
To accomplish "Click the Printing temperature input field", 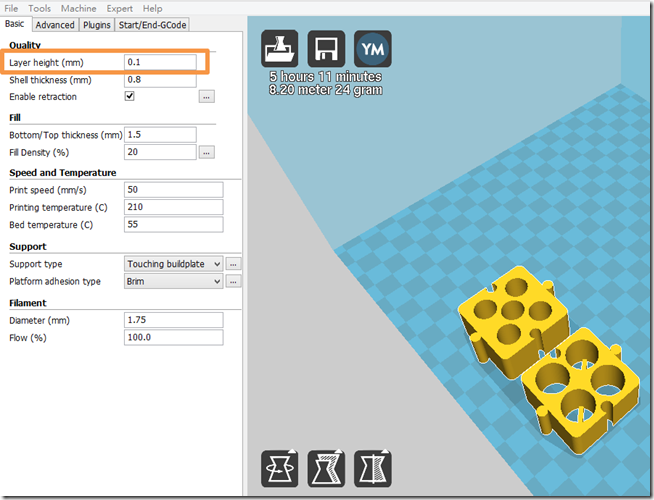I will pyautogui.click(x=173, y=207).
